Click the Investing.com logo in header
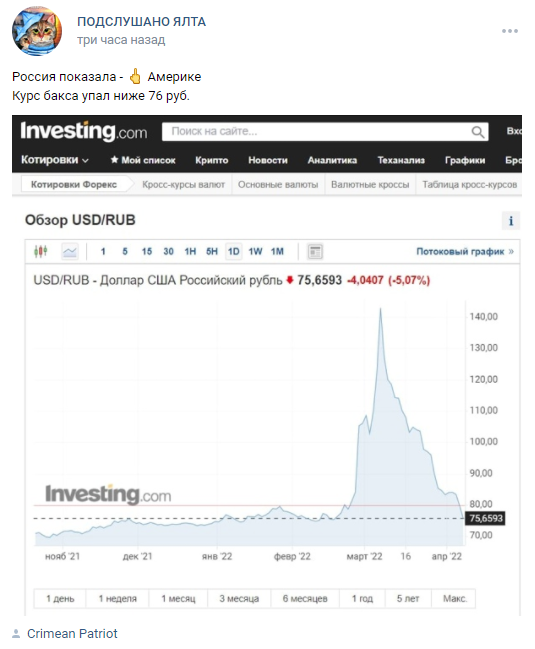535x649 pixels. tap(84, 131)
